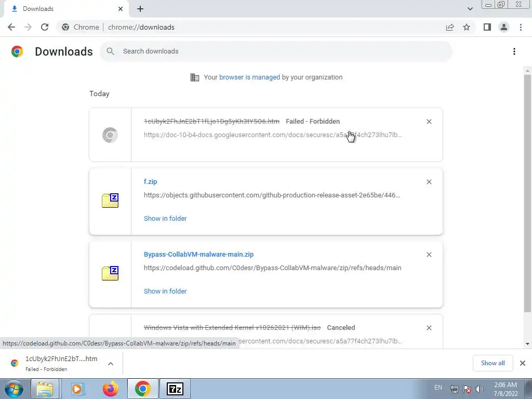The width and height of the screenshot is (532, 399).
Task: Open the Downloads page more actions menu
Action: tap(514, 51)
